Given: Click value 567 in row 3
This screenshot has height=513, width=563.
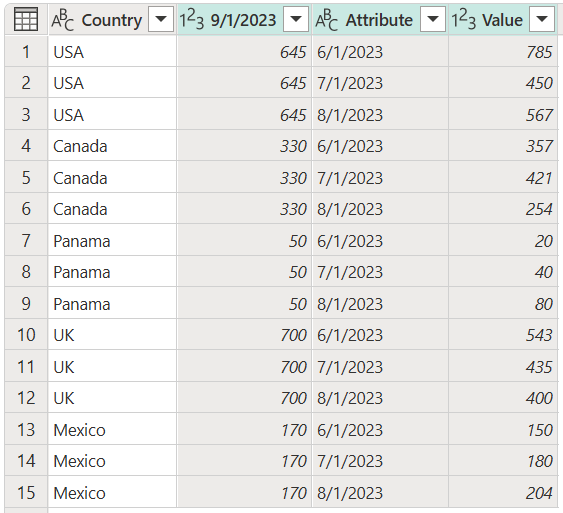Looking at the screenshot, I should [503, 115].
